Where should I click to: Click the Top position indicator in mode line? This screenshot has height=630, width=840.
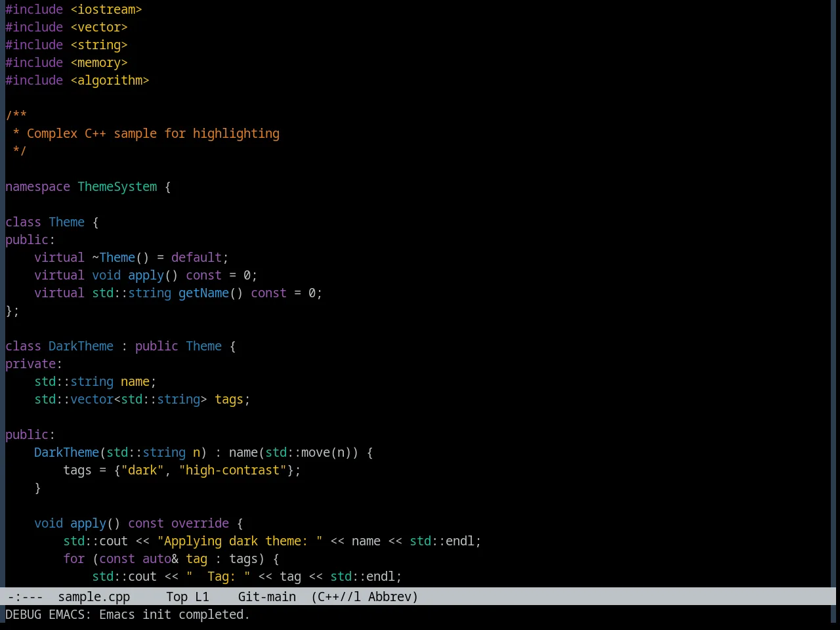[x=177, y=597]
